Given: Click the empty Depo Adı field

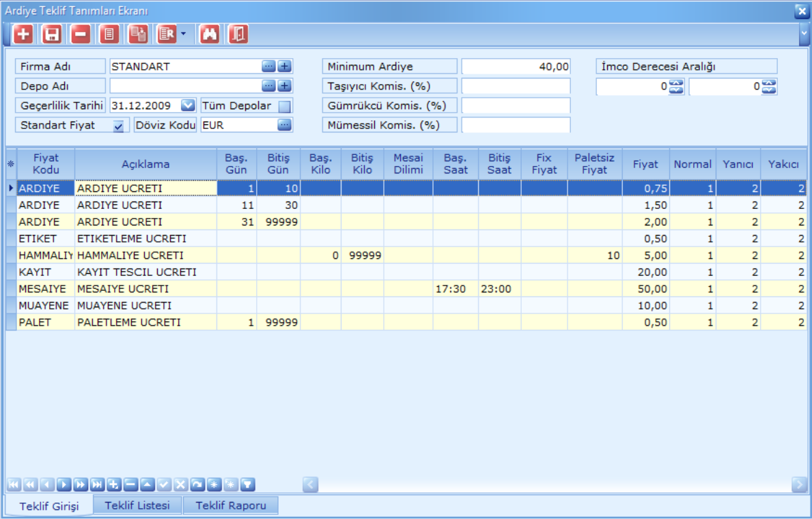Looking at the screenshot, I should (185, 85).
